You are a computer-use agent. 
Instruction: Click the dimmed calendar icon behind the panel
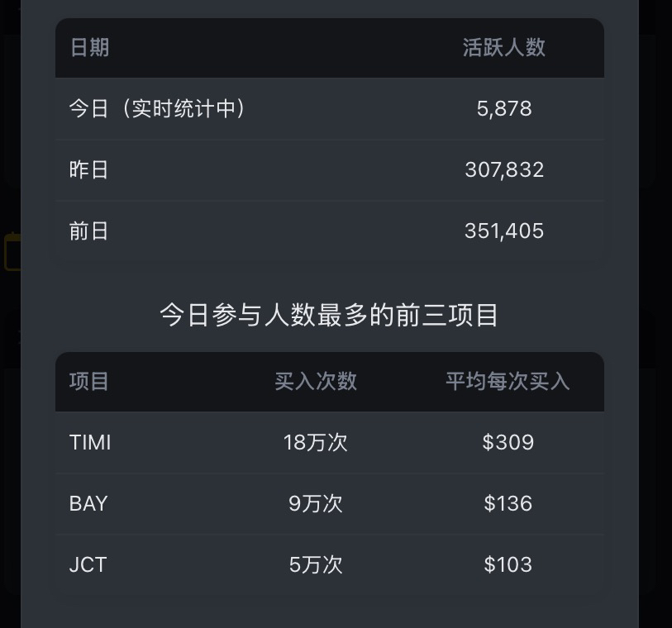12,252
